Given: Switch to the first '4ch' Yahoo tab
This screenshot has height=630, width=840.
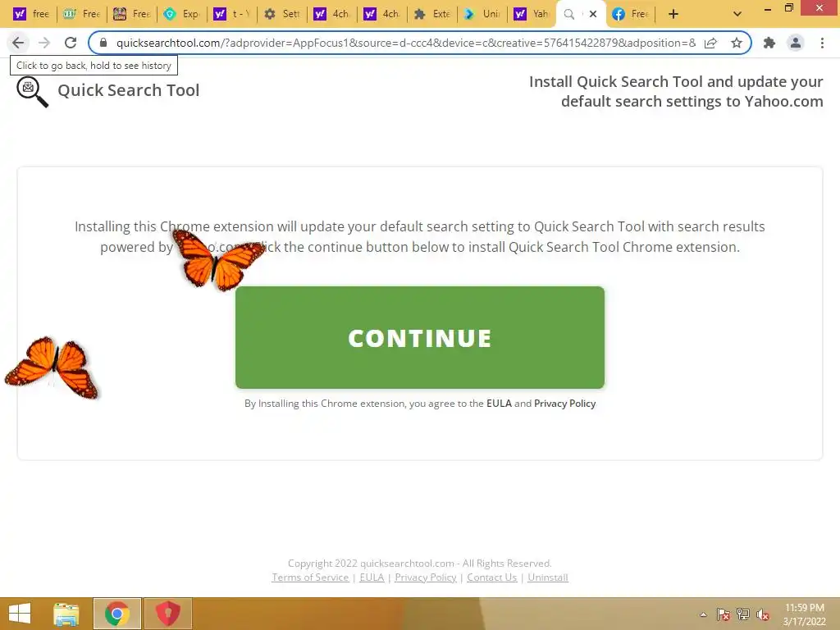Looking at the screenshot, I should point(332,14).
